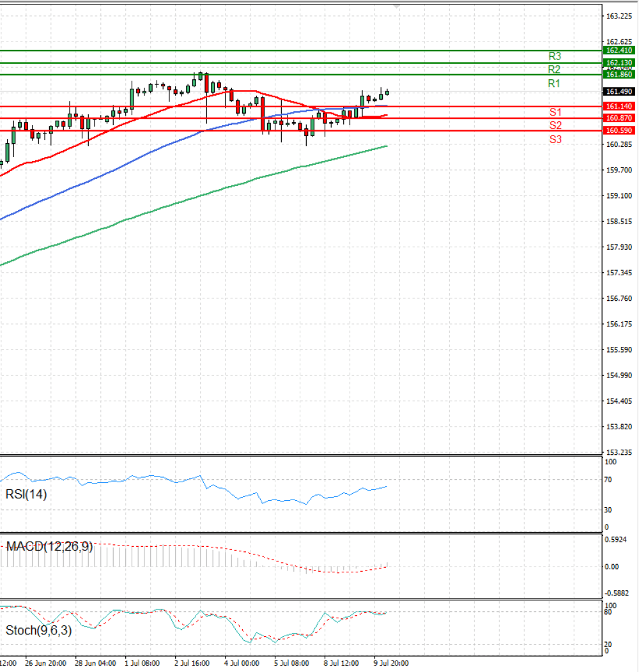Image resolution: width=639 pixels, height=672 pixels.
Task: Click the current price 161.490 tag
Action: click(x=619, y=92)
